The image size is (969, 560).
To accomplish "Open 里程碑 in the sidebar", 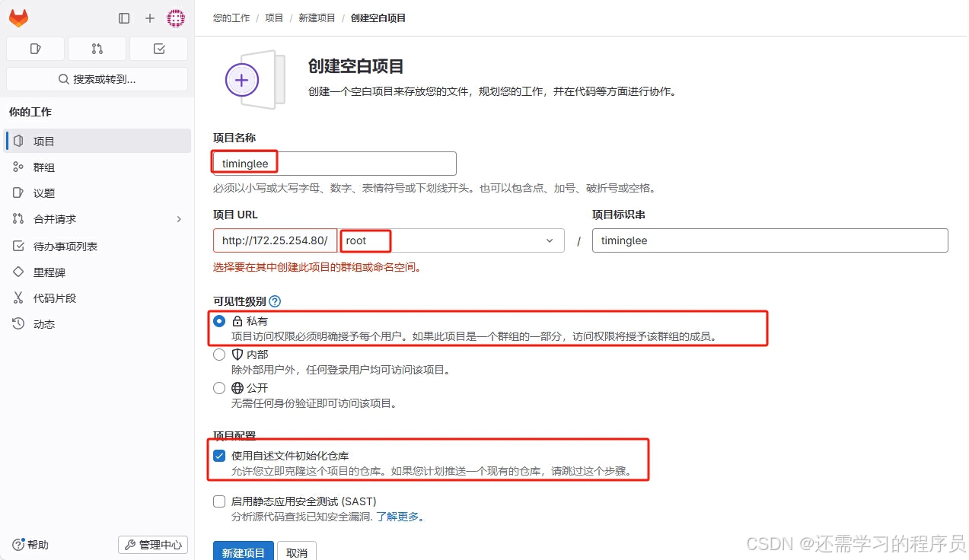I will (98, 272).
